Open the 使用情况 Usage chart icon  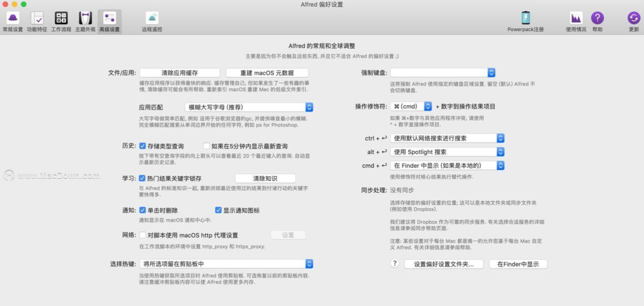576,18
